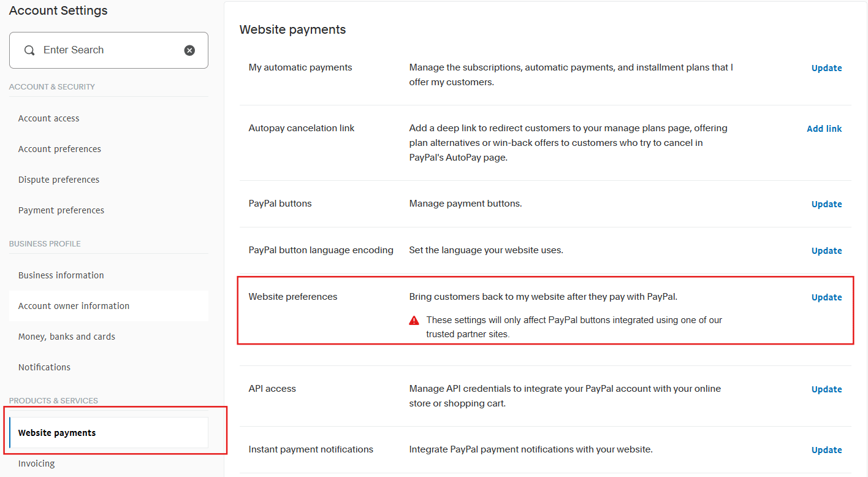Clear the search field with the X icon
The width and height of the screenshot is (868, 477).
(x=190, y=50)
